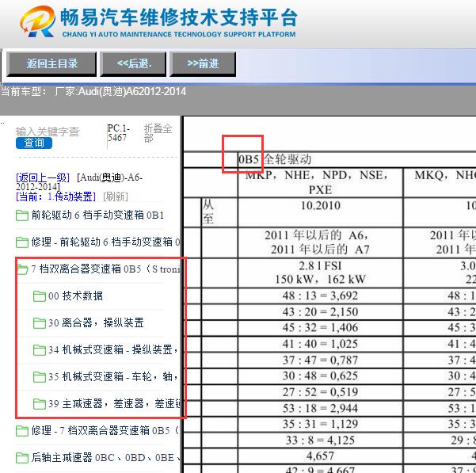Click folder icon beside 30 离合器, 操纵装置

[39, 323]
